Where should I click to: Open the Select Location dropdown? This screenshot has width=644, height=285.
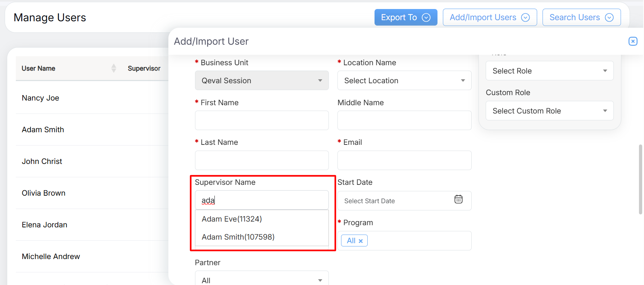[404, 80]
